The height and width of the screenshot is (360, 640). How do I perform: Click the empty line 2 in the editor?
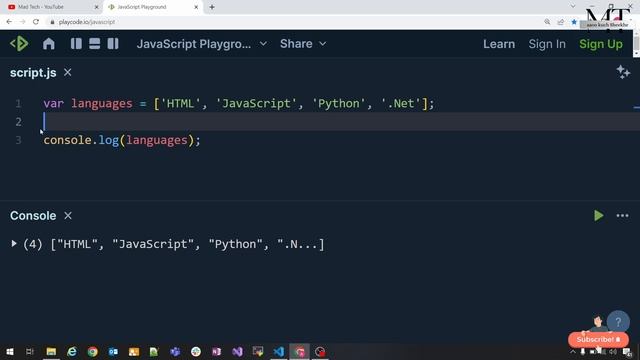341,122
